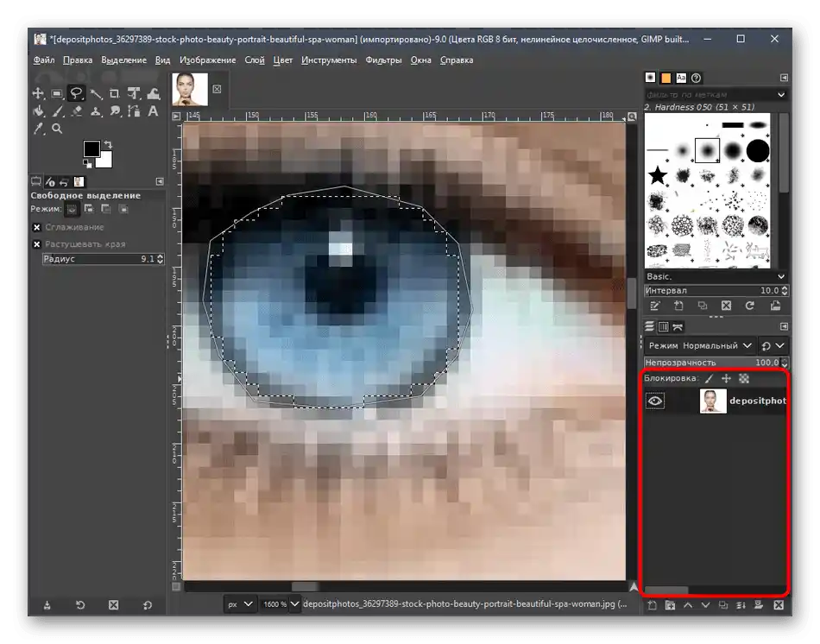Select the Eraser tool
820x644 pixels.
pos(77,111)
